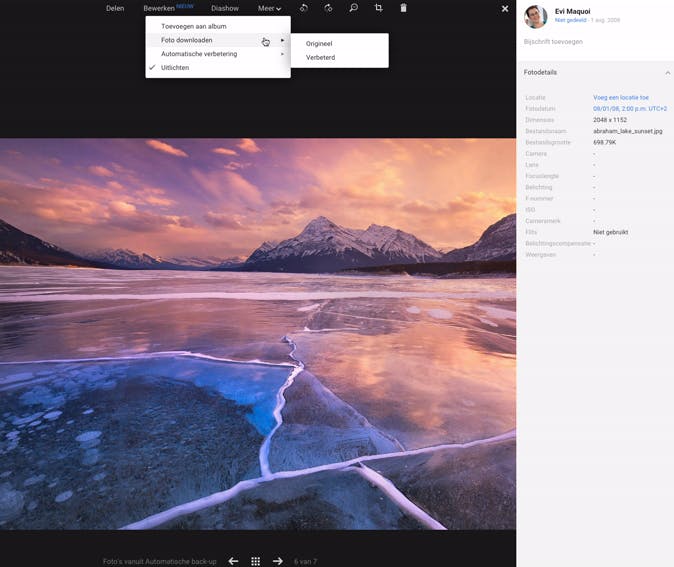
Task: Click the 'Bijschrift toevoegen' caption field
Action: (553, 42)
